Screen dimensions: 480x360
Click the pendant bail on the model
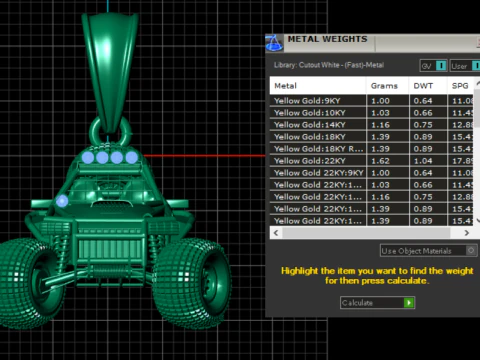point(109,72)
